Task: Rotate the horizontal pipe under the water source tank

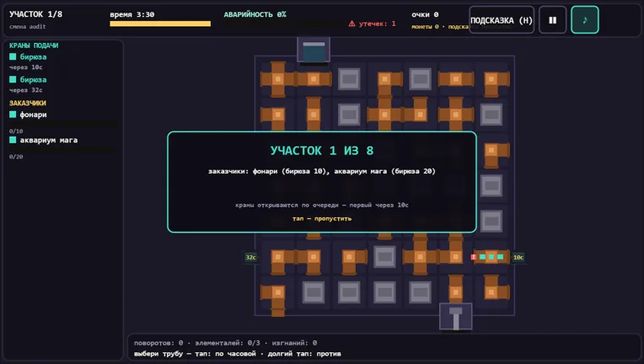Action: tap(314, 79)
